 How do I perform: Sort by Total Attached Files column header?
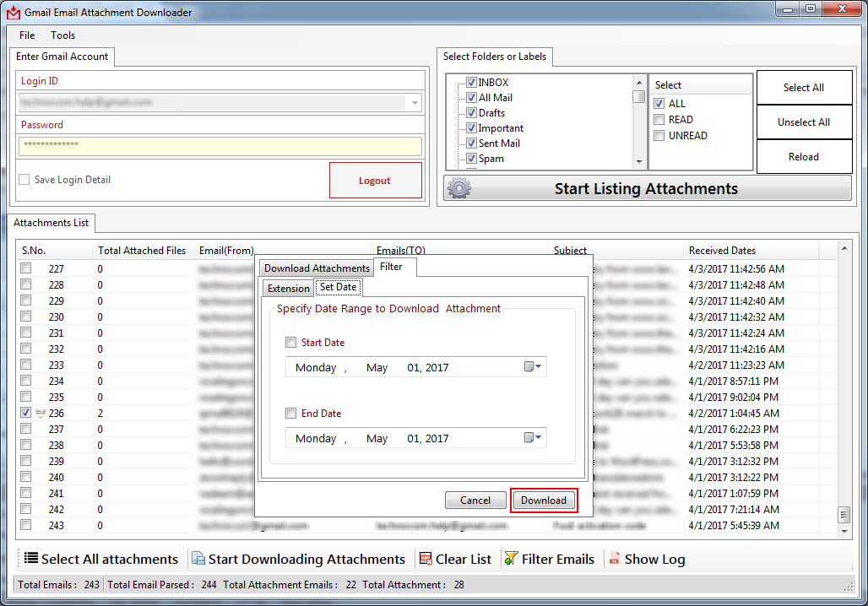click(x=142, y=251)
